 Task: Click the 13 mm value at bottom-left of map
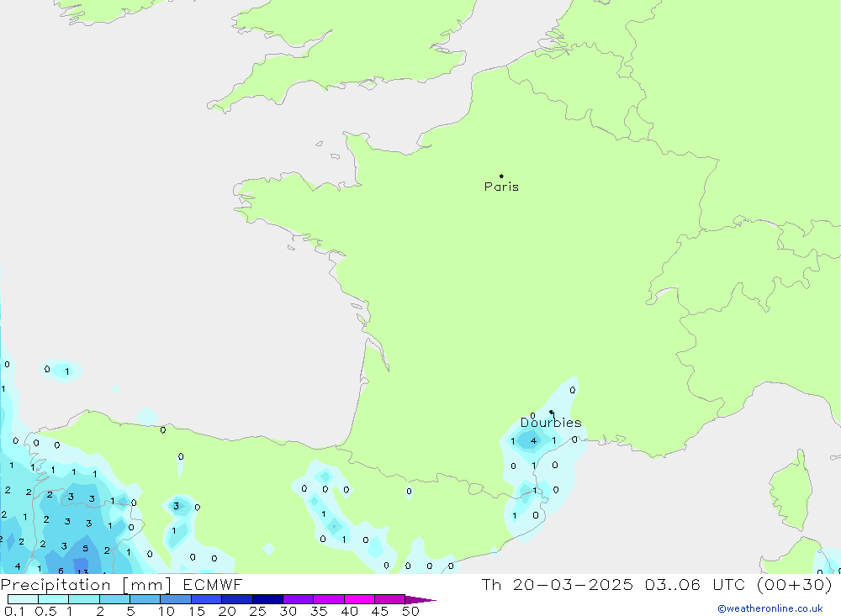pyautogui.click(x=82, y=571)
